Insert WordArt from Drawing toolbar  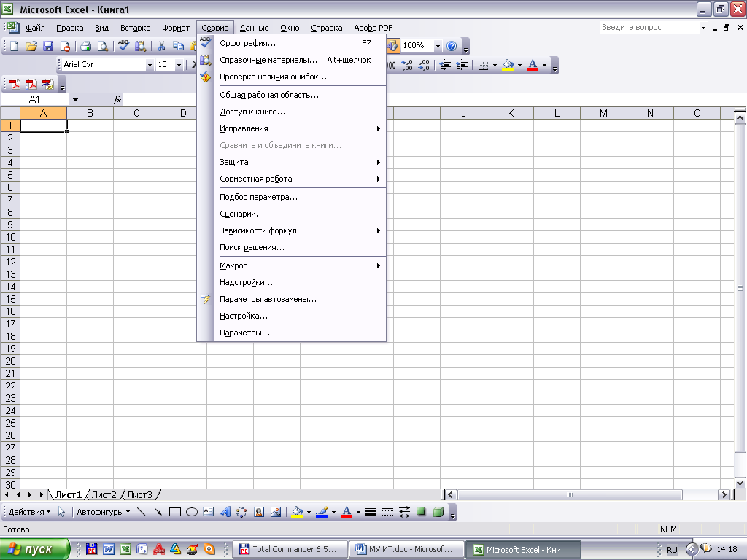tap(225, 512)
